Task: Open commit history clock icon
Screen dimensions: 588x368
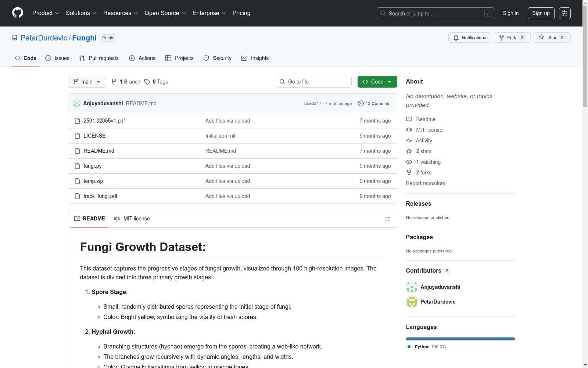Action: [361, 103]
